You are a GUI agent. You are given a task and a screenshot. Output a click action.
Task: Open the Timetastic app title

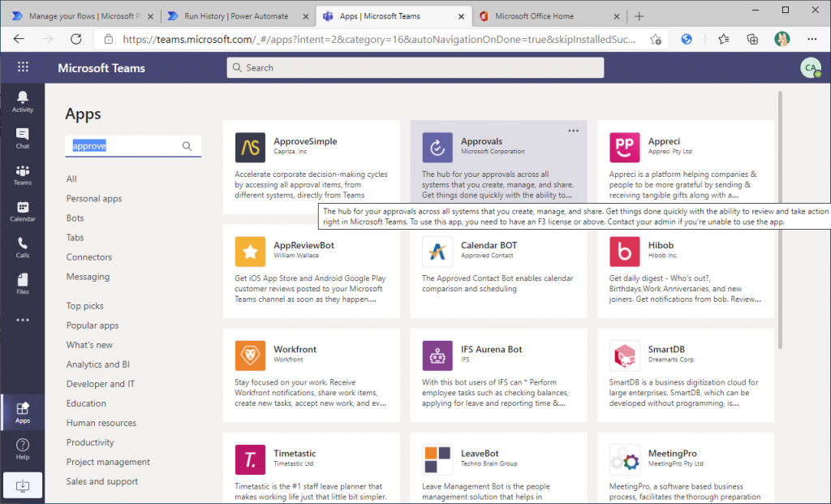tap(295, 454)
